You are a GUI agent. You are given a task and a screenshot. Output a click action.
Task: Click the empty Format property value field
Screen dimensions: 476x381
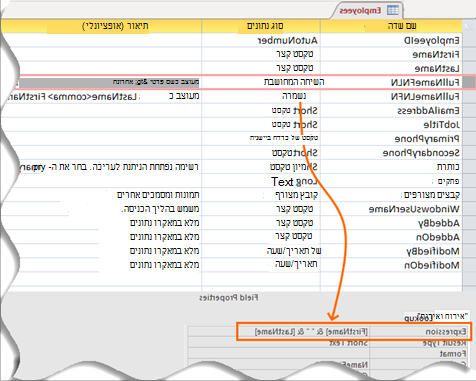(x=279, y=353)
